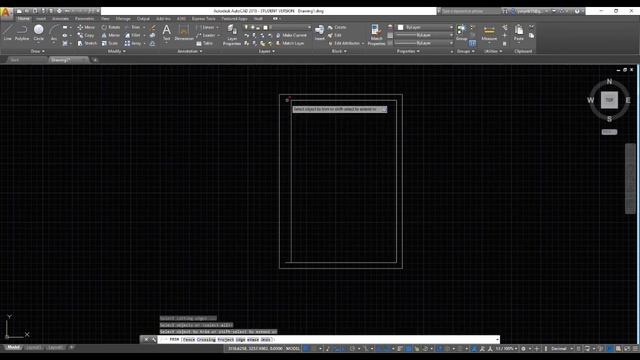Click Edit Attributes button
Screen dimensions: 640x360
tap(346, 43)
